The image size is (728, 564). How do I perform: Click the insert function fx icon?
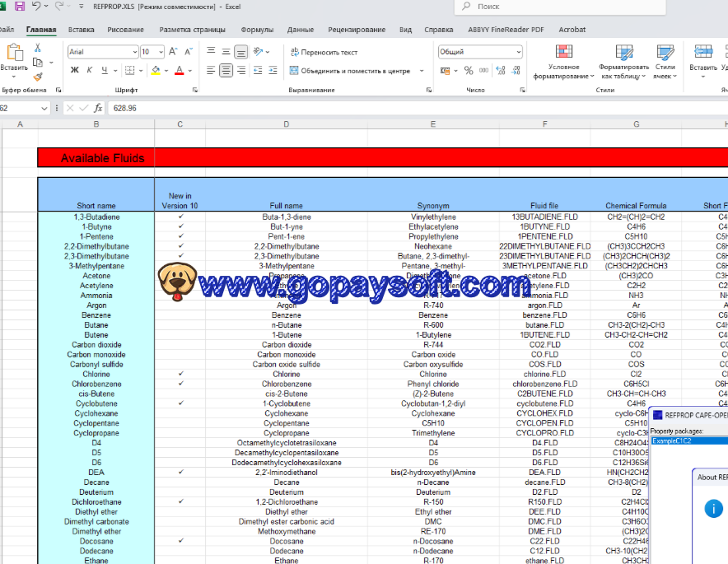coord(98,108)
